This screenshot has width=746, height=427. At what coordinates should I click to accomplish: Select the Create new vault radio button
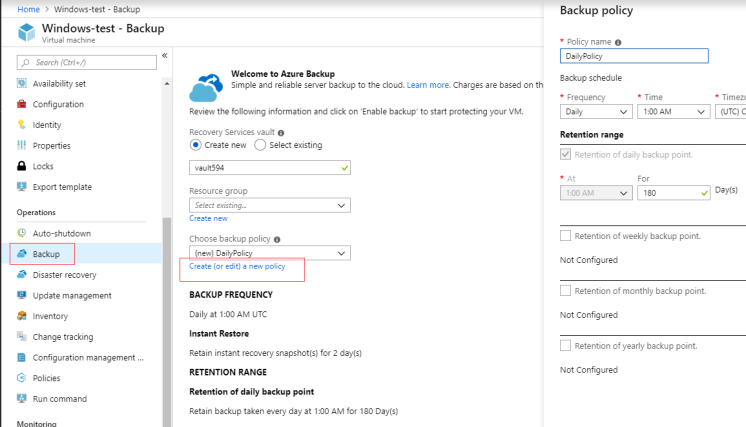196,145
